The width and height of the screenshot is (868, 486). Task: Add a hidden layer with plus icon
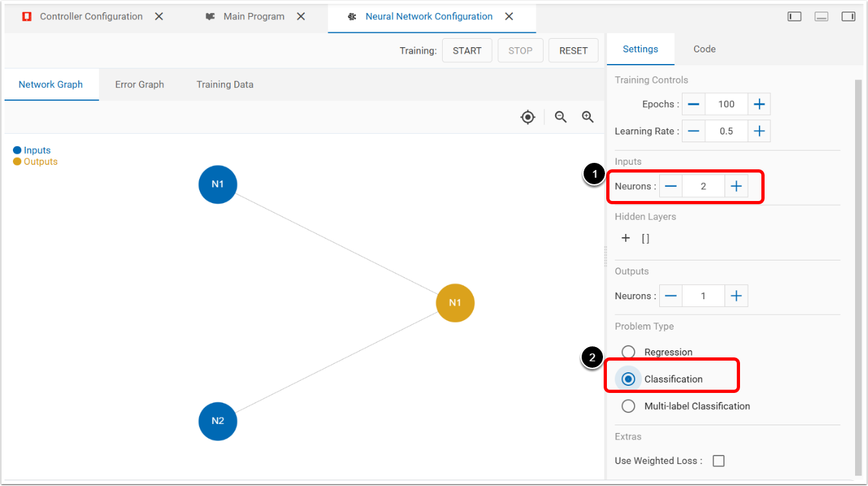point(626,238)
